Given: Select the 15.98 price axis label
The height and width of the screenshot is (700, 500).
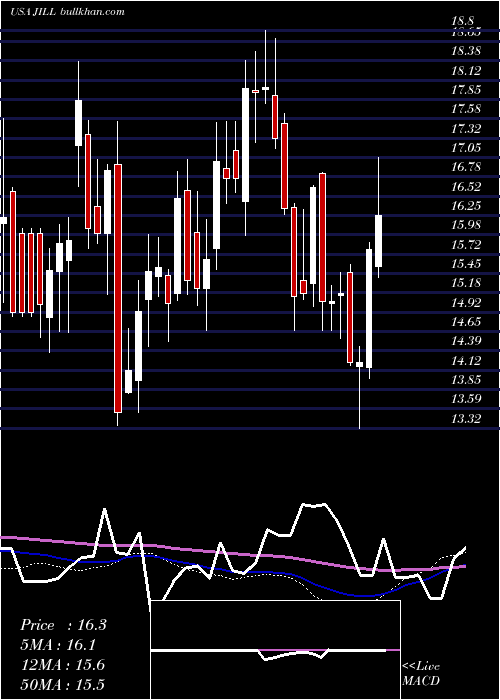Looking at the screenshot, I should (466, 225).
